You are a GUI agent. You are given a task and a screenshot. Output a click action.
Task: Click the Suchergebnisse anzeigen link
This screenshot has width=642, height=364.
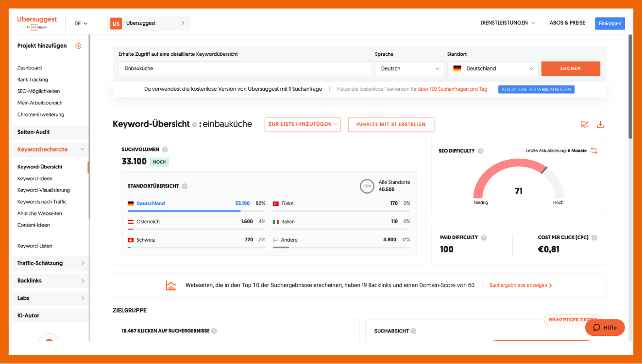pos(520,285)
